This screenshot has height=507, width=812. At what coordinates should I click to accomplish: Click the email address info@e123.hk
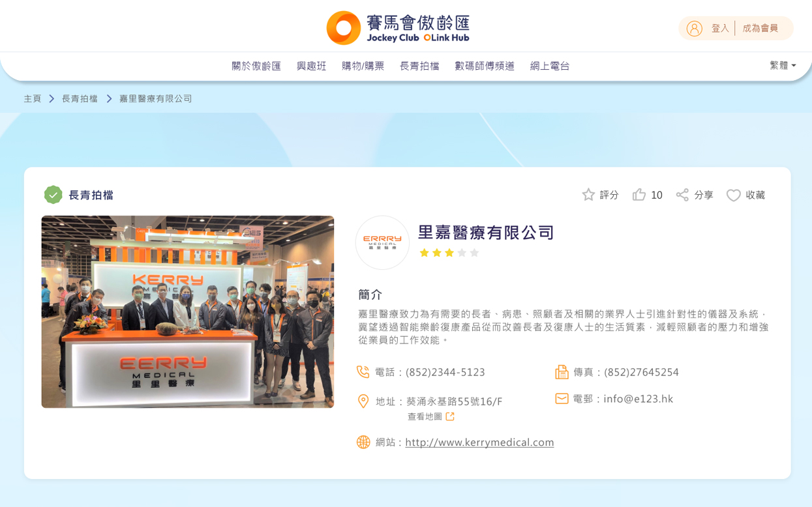(638, 399)
